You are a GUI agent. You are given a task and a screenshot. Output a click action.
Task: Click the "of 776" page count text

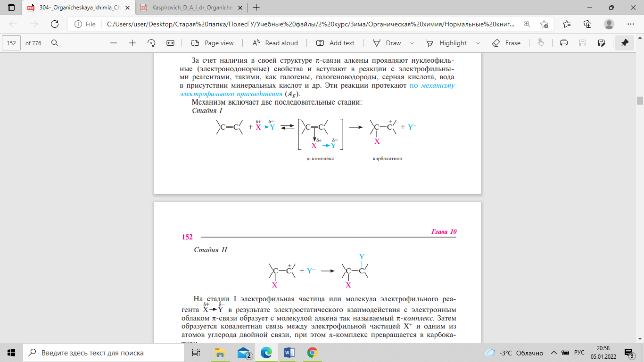point(33,43)
